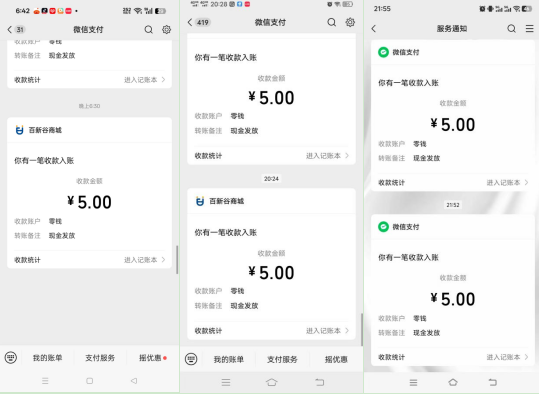Open 进入记账本 in the card below 21:52
Viewport: 539px width, 394px height.
point(507,357)
